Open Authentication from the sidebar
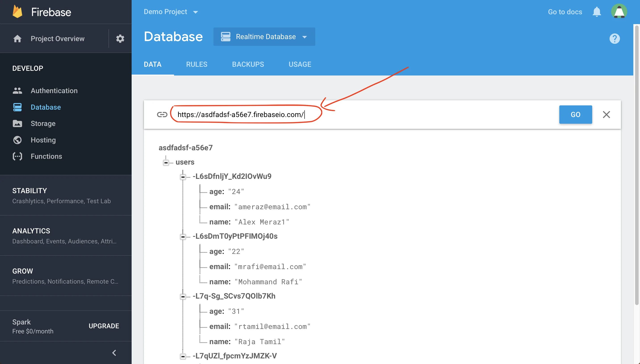Image resolution: width=640 pixels, height=364 pixels. click(54, 90)
